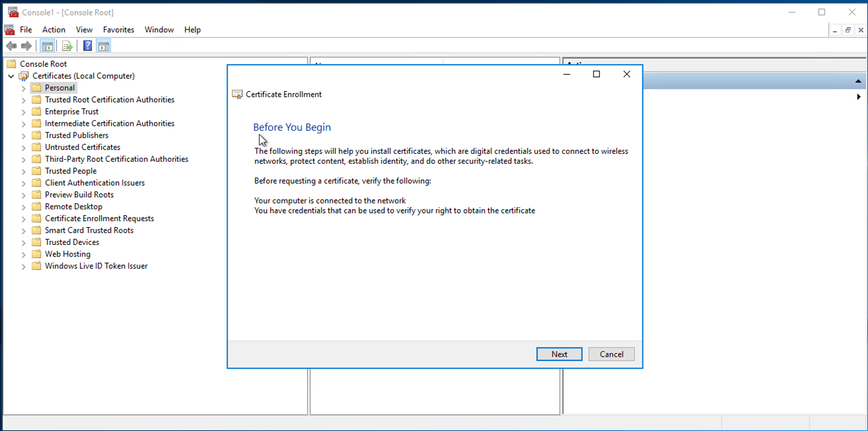
Task: Open the Action menu
Action: click(54, 30)
